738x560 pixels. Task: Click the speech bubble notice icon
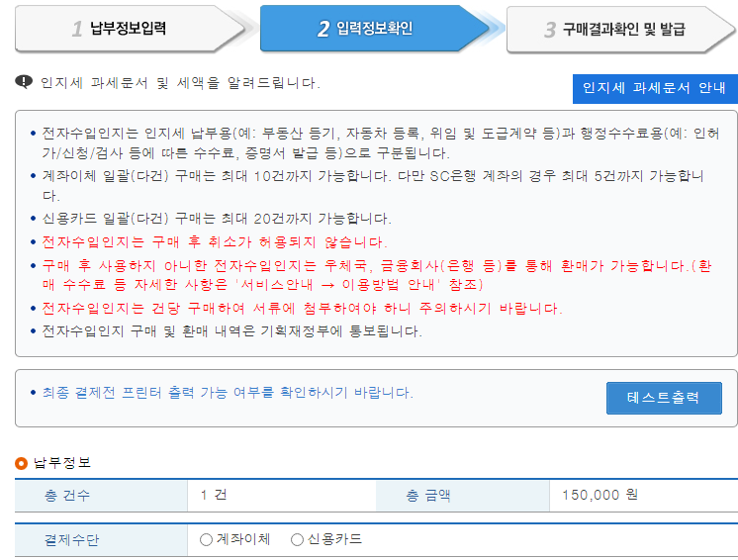[24, 82]
